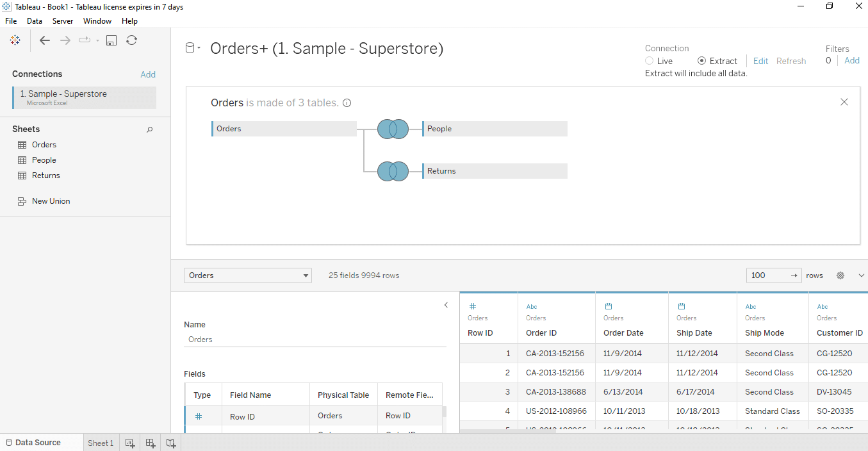Open the data grid view options chevron
Image resolution: width=868 pixels, height=451 pixels.
(861, 275)
